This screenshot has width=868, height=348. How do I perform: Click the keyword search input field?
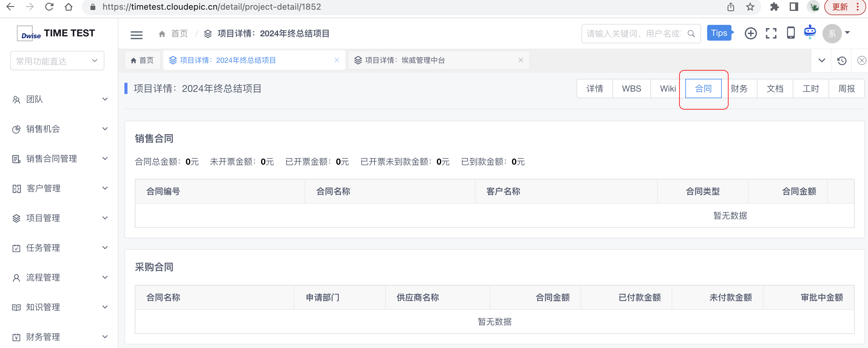tap(633, 34)
